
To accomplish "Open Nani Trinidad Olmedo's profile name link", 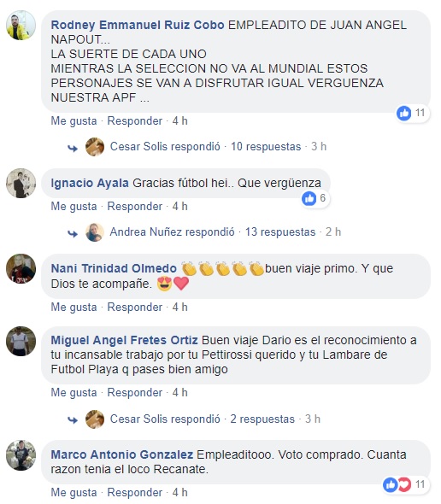I will click(114, 268).
